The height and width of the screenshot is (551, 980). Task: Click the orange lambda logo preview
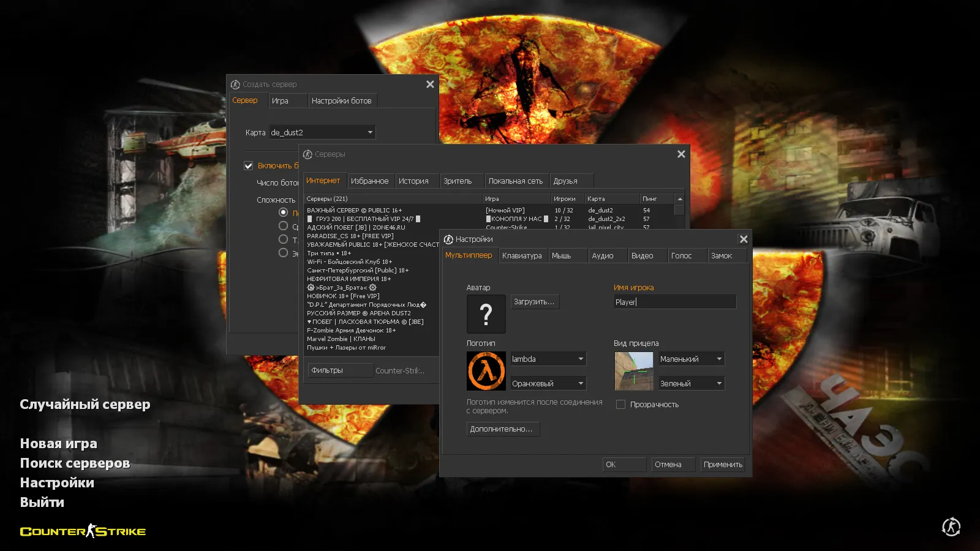pyautogui.click(x=486, y=371)
